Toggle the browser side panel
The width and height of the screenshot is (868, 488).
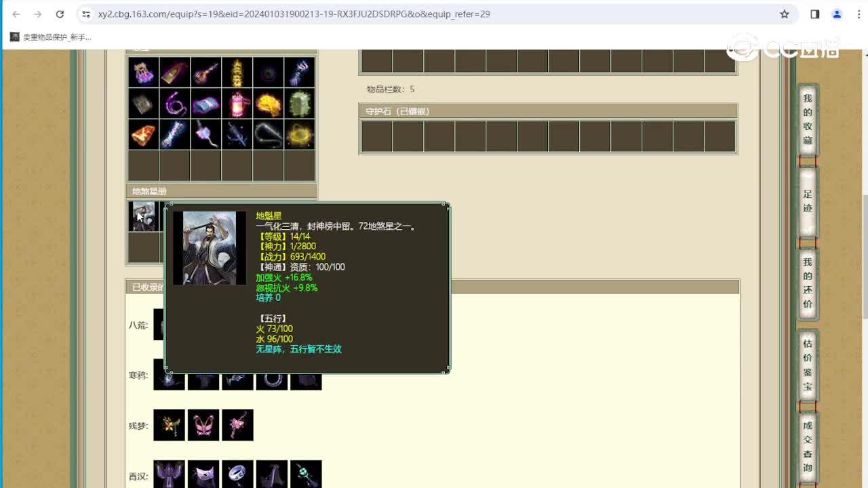point(815,14)
